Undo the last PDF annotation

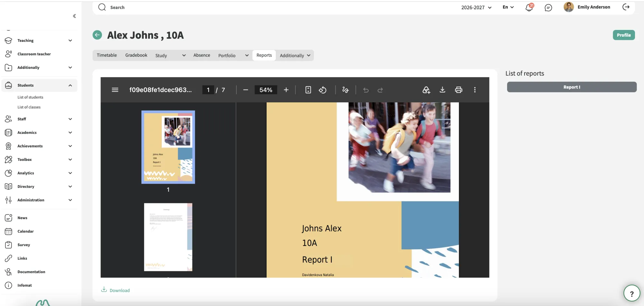[x=366, y=90]
